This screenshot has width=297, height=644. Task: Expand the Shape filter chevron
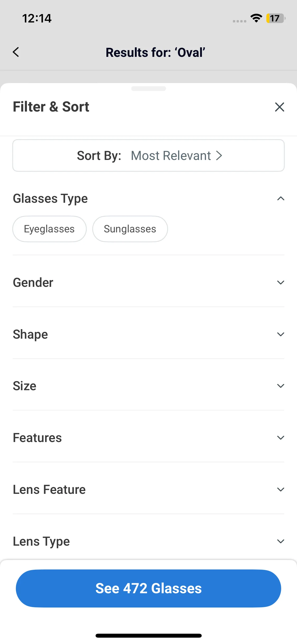coord(281,334)
